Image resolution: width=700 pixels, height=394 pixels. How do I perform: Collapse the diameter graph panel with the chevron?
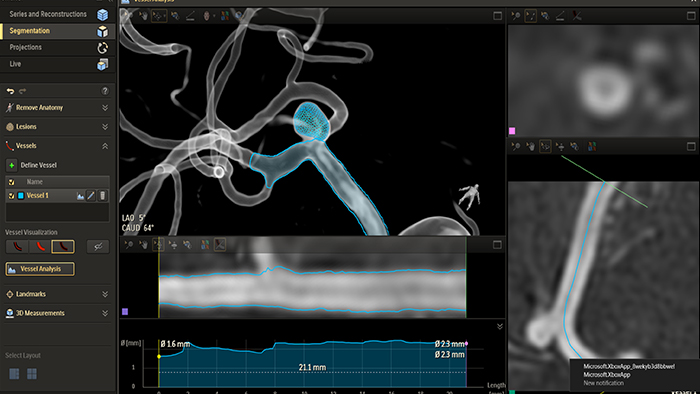(500, 327)
